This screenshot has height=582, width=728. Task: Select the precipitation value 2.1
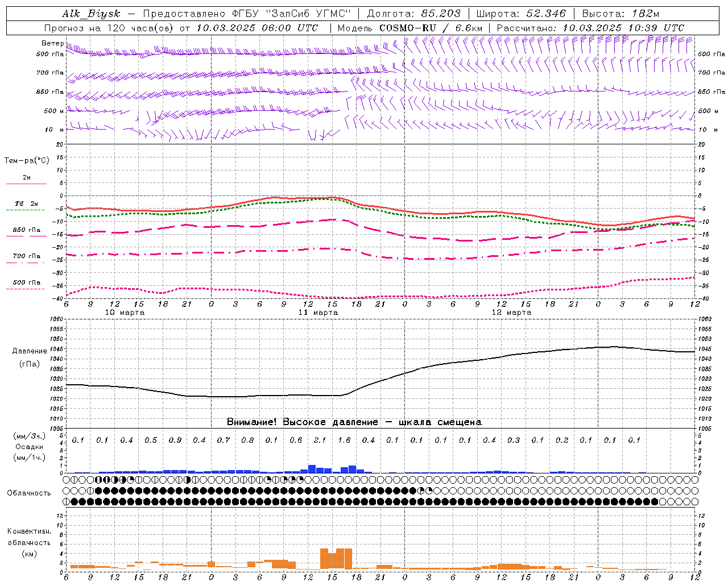pos(320,440)
